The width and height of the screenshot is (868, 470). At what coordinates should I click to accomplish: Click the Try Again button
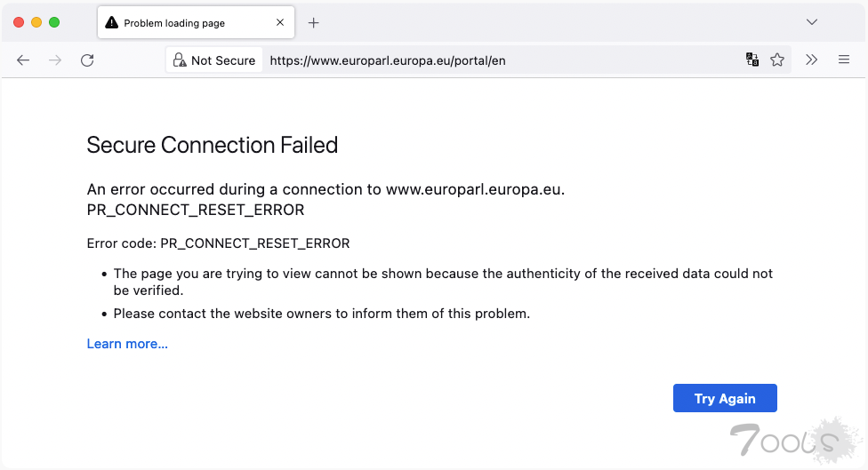point(725,398)
